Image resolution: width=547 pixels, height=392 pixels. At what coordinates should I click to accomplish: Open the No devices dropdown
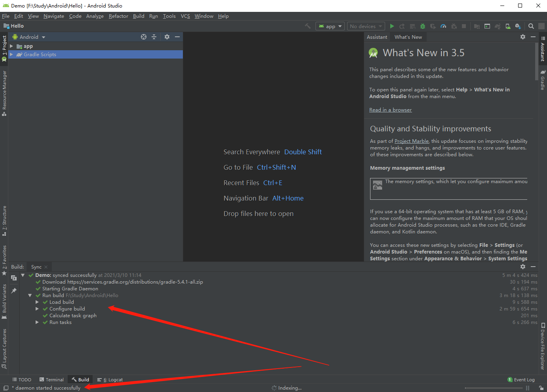(366, 26)
